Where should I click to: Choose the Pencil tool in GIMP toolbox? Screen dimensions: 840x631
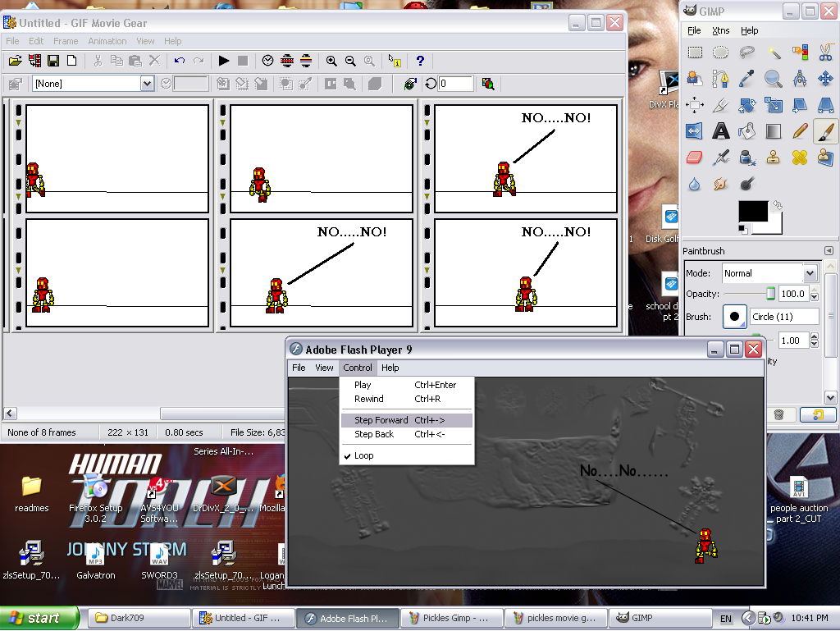coord(801,130)
